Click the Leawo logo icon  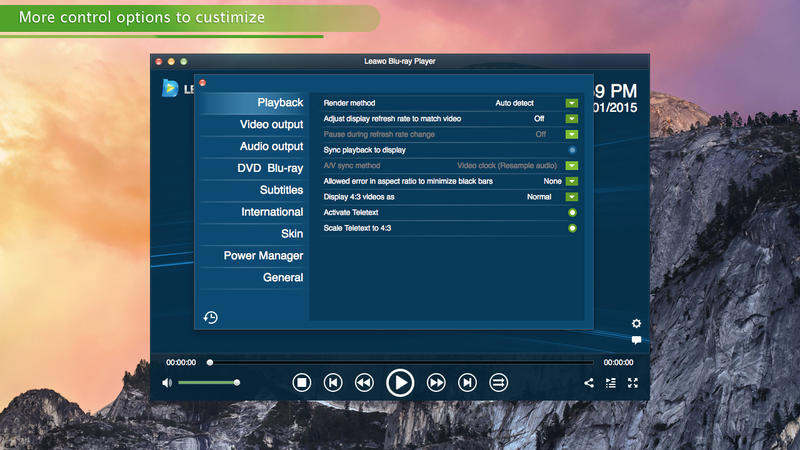(170, 88)
